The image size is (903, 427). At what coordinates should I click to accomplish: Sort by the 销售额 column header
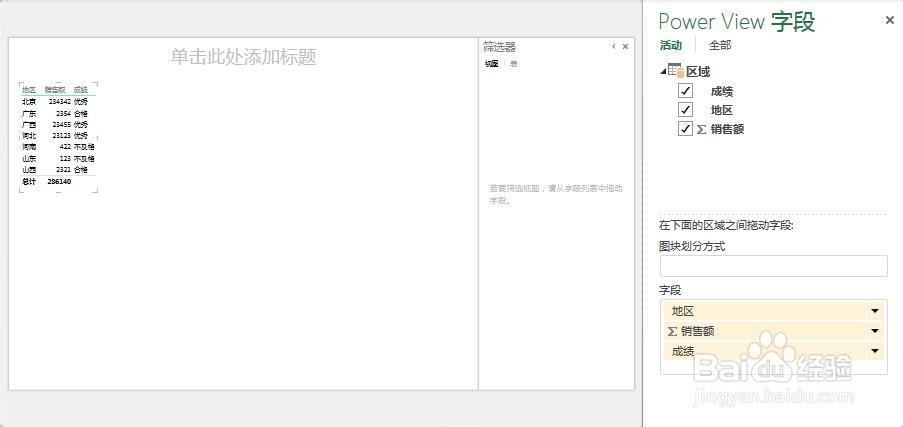[x=55, y=90]
